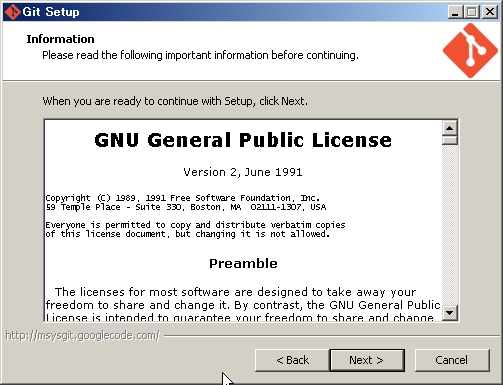Click the scrollbar up arrow
The width and height of the screenshot is (503, 385).
coord(450,128)
